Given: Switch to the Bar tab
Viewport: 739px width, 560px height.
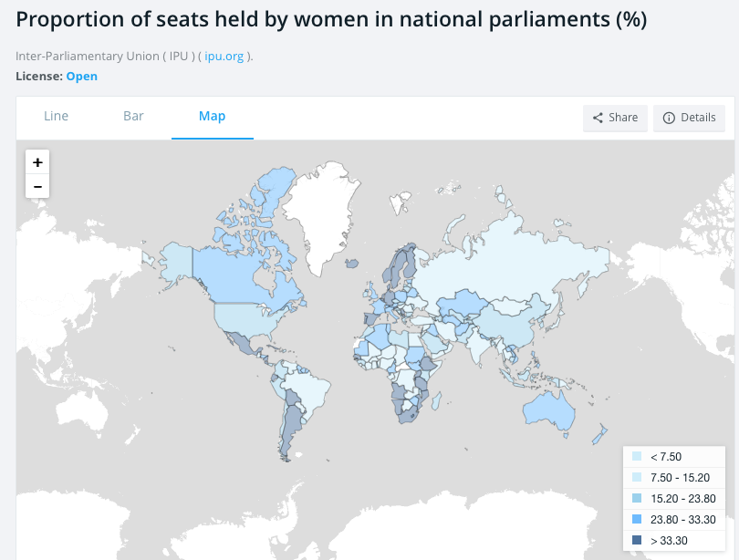Looking at the screenshot, I should (x=133, y=116).
